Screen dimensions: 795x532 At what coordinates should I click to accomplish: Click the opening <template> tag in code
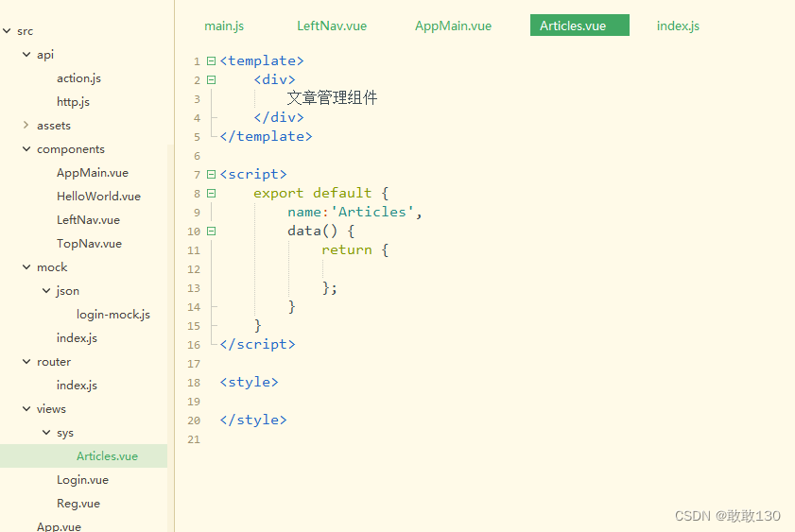[x=262, y=60]
